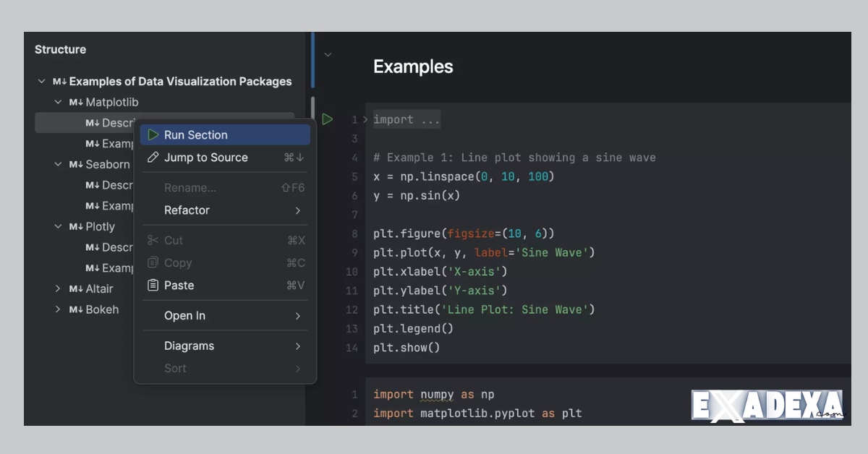This screenshot has height=454, width=868.
Task: Click the green play icon on Run Section
Action: (x=153, y=134)
